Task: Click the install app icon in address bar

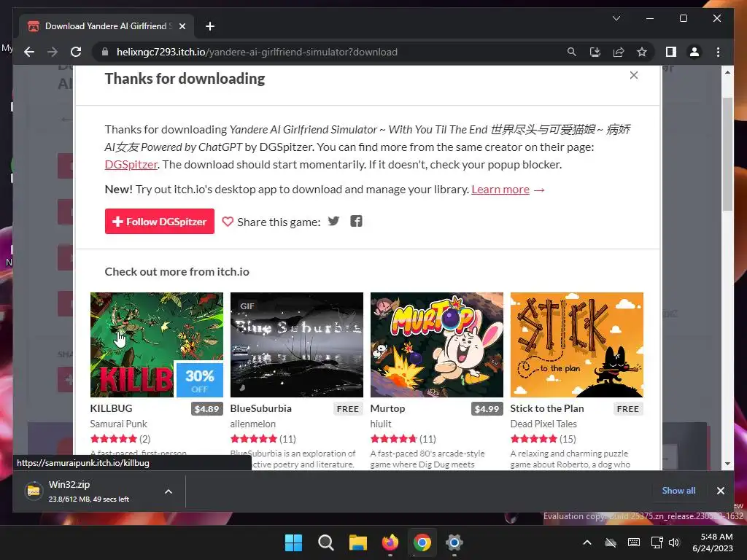Action: tap(595, 52)
